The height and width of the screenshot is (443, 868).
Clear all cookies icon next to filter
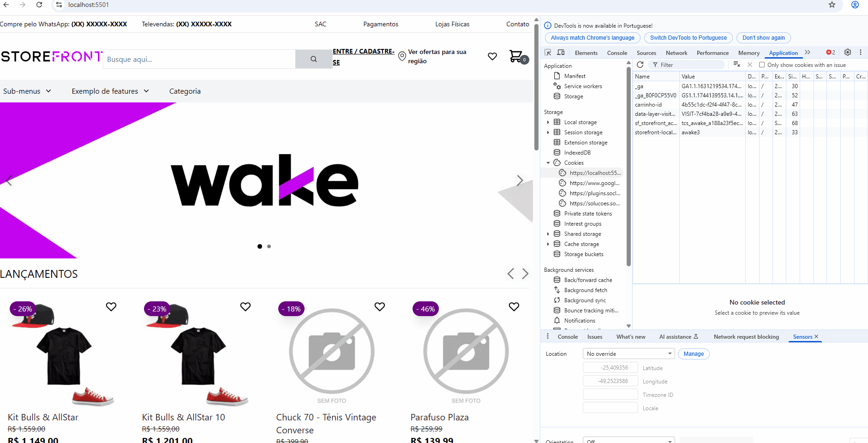click(737, 65)
